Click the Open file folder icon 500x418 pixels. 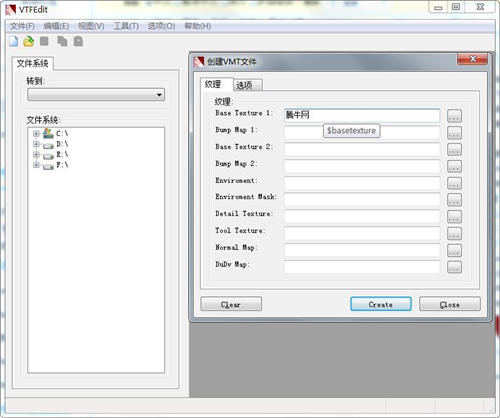pyautogui.click(x=29, y=41)
